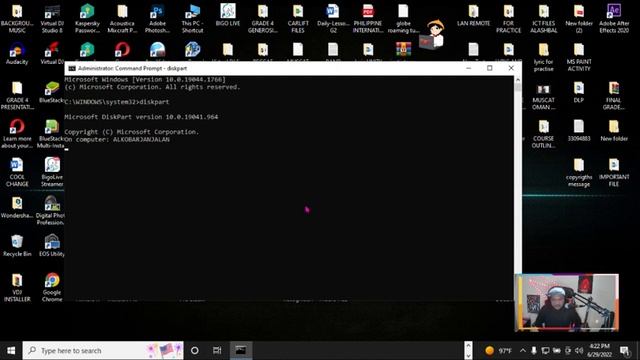Open copyrights message folder
Image resolution: width=640 pixels, height=360 pixels.
pos(579,172)
